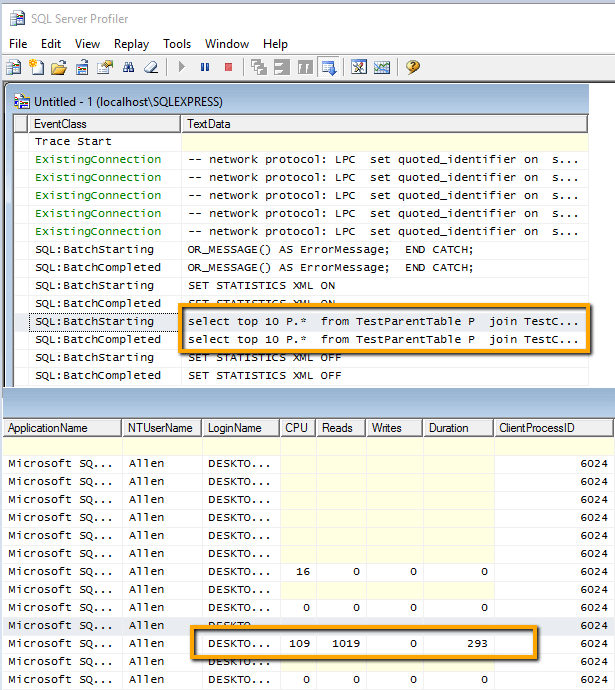
Task: Click the New Trace toolbar icon
Action: click(14, 67)
